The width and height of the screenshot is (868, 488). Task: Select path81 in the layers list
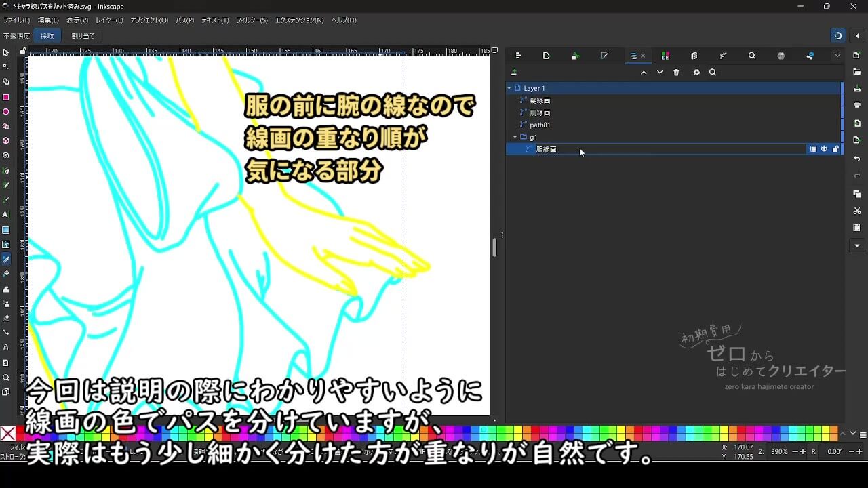click(540, 125)
